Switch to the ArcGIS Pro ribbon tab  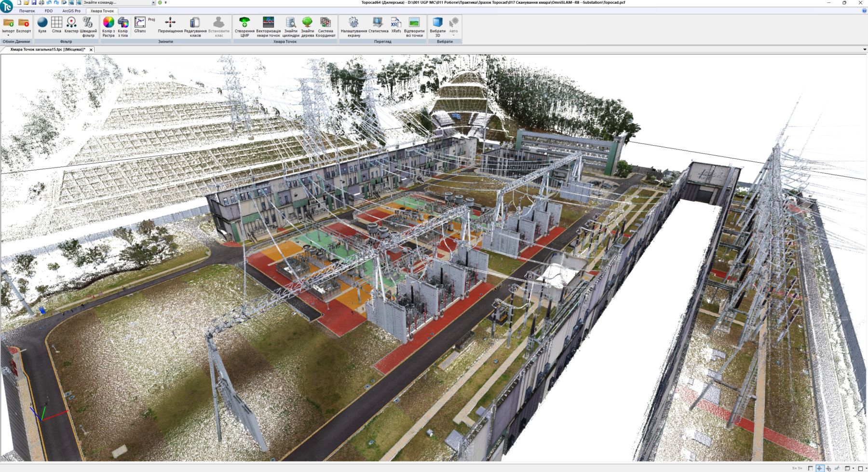tap(71, 11)
